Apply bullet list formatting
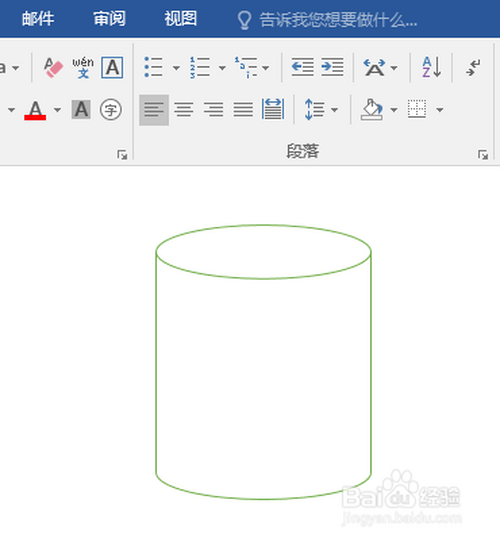 (x=154, y=67)
